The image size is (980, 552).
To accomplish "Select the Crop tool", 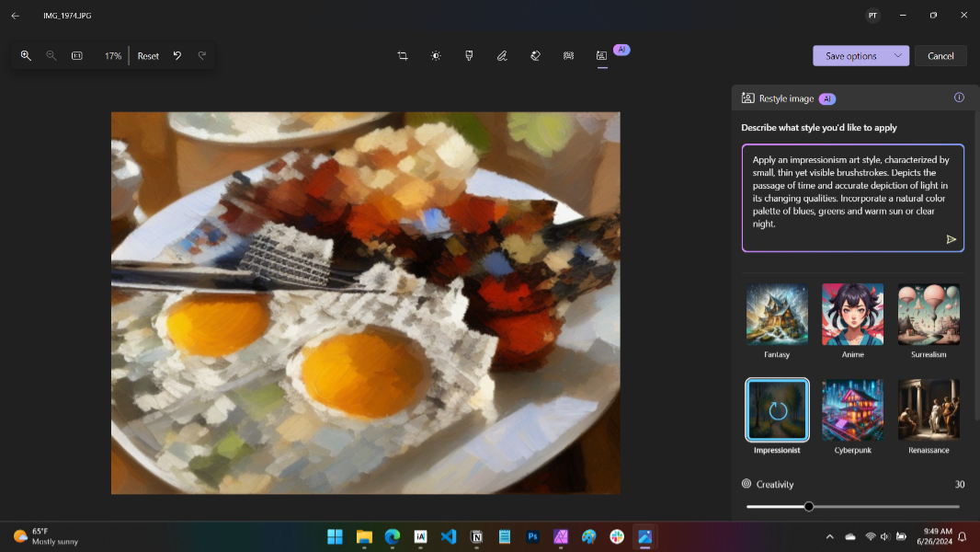I will (403, 55).
